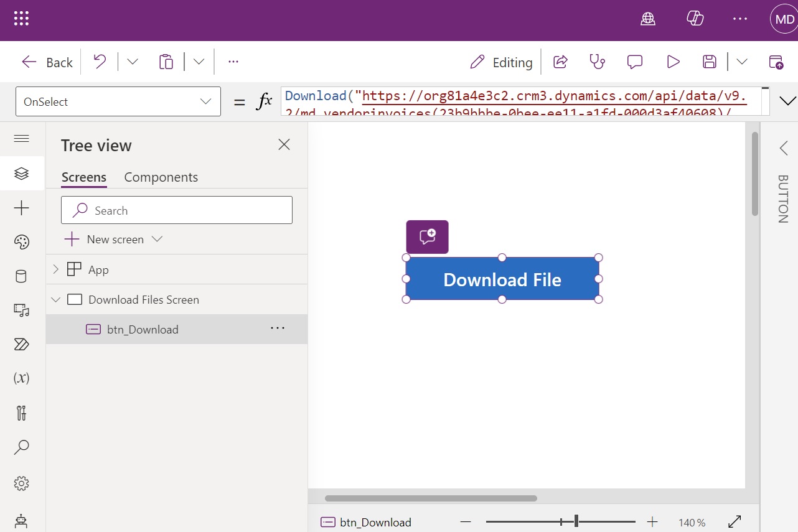
Task: Open the New screen dropdown
Action: [157, 239]
